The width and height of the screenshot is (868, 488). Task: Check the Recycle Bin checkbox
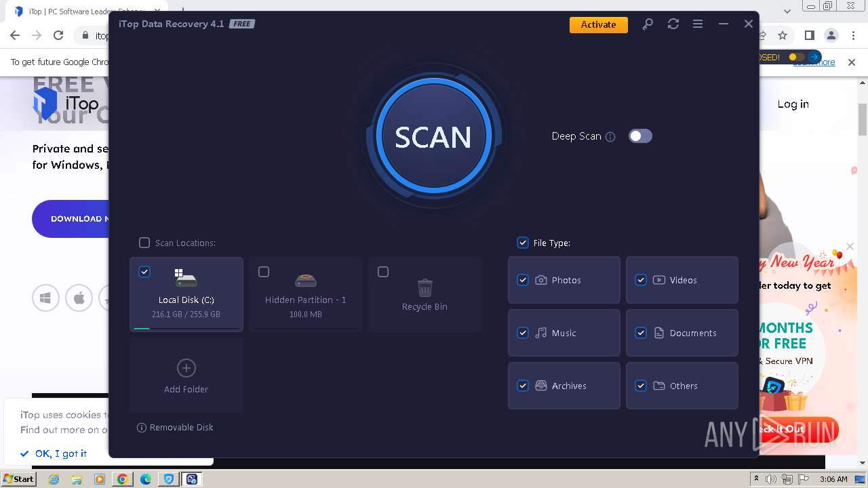(383, 272)
